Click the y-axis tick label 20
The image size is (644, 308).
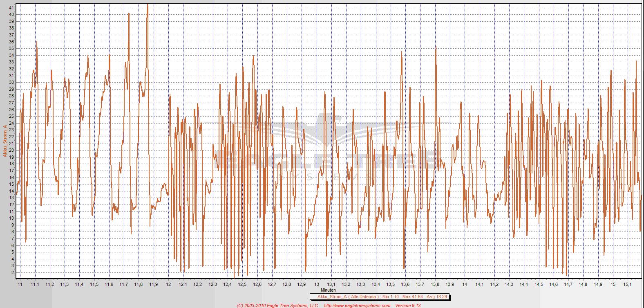click(x=11, y=150)
